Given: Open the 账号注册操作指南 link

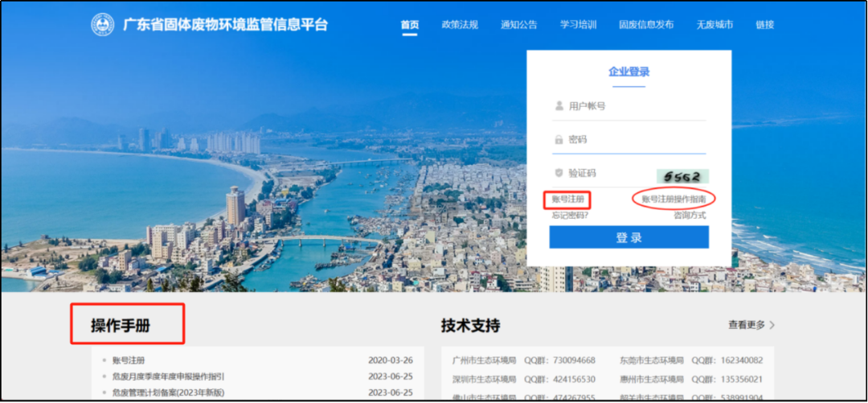Looking at the screenshot, I should coord(674,199).
